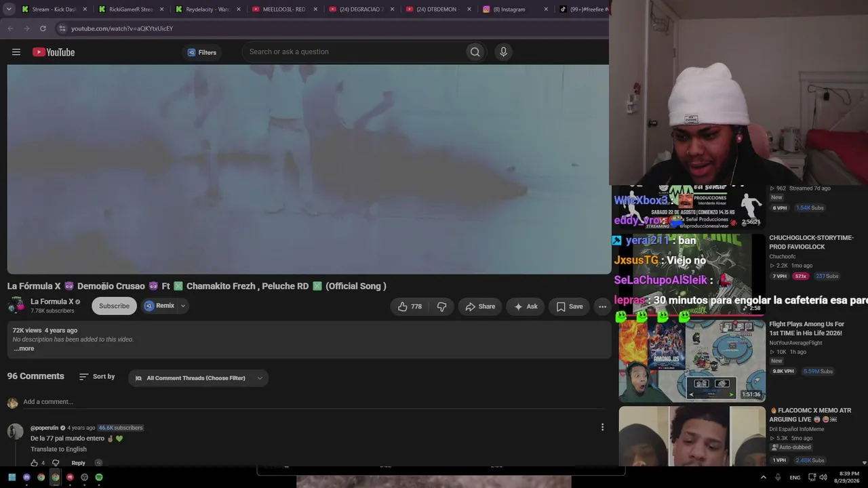Select the address bar URL

(122, 28)
